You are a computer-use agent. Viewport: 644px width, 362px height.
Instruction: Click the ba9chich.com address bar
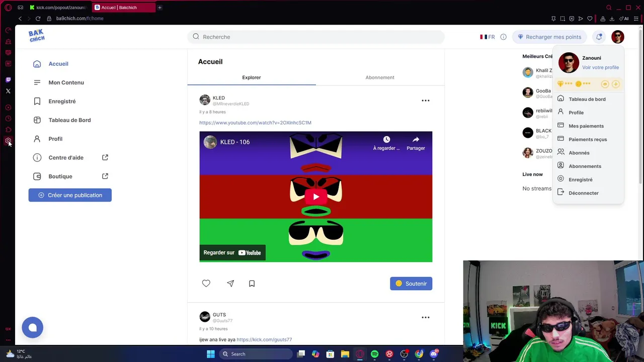(x=79, y=19)
